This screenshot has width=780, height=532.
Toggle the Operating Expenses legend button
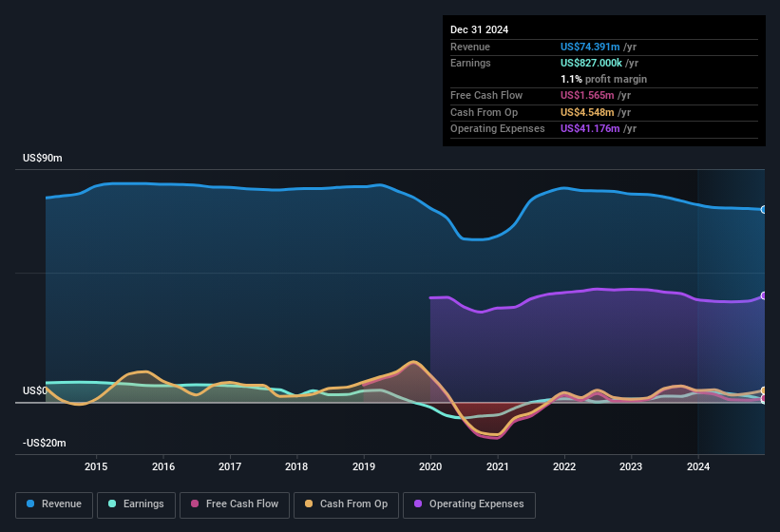tap(469, 504)
